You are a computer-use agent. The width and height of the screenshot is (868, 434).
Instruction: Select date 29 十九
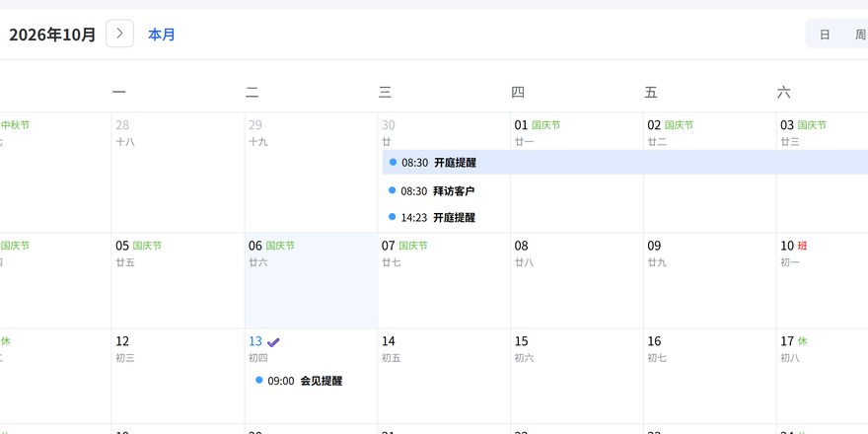pyautogui.click(x=311, y=173)
